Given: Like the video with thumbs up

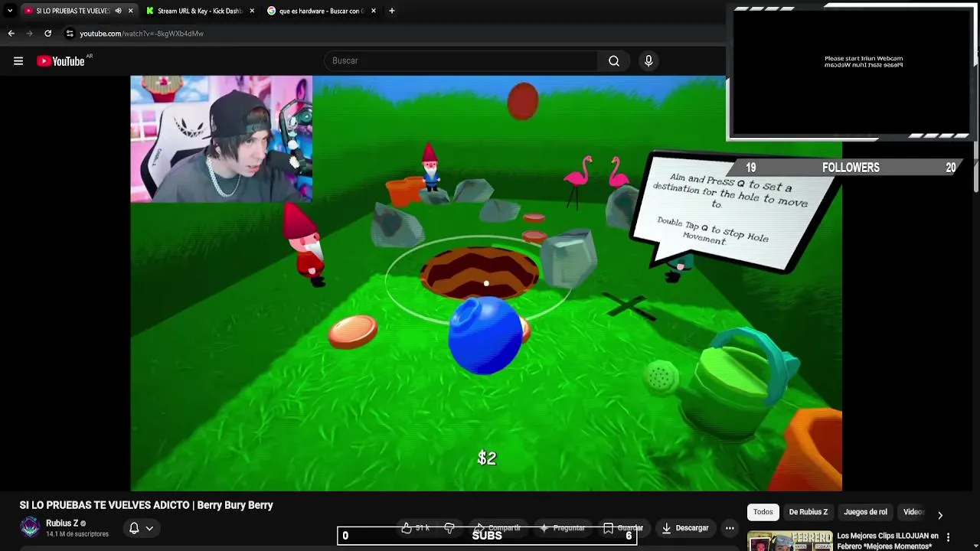Looking at the screenshot, I should (x=416, y=528).
